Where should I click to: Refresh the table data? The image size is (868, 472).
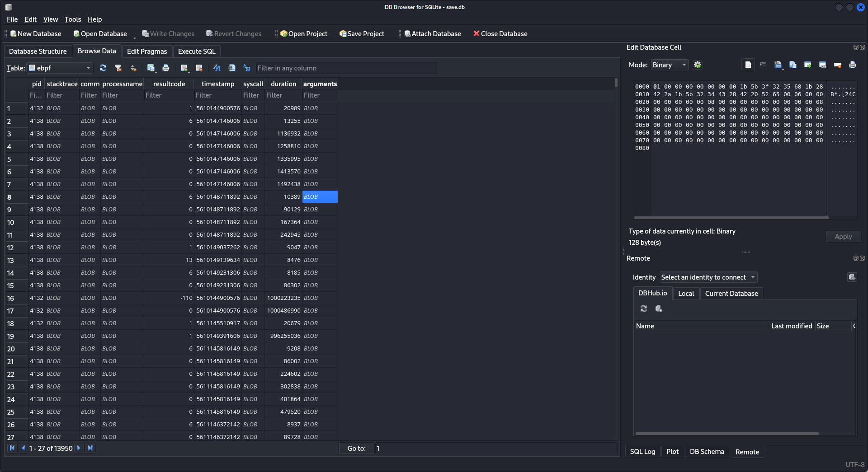[103, 68]
